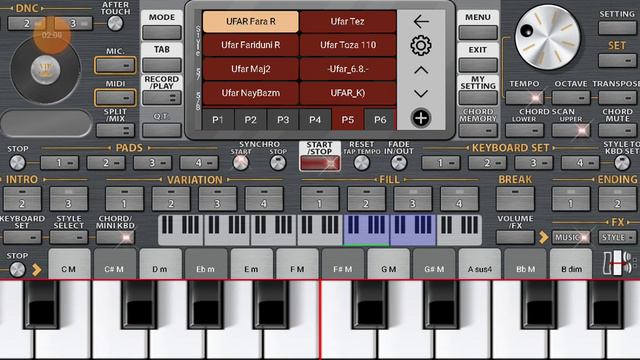This screenshot has width=640, height=360.
Task: Click the A sus4 chord pad
Action: point(480,264)
